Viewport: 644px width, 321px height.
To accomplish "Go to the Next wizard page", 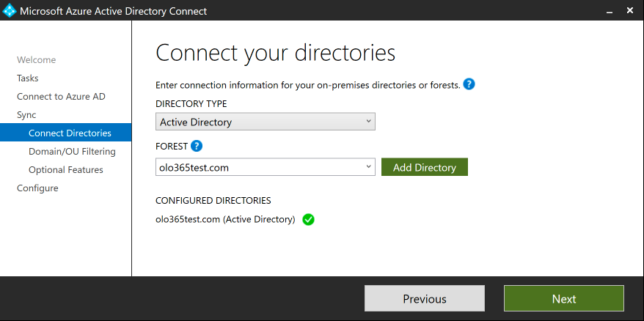I will [x=563, y=298].
